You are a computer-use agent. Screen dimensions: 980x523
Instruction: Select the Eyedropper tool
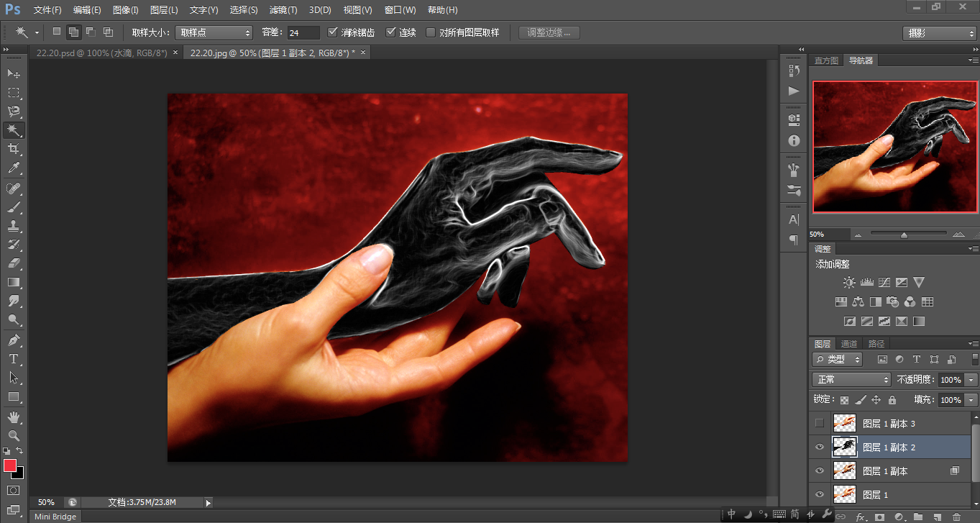pos(14,168)
